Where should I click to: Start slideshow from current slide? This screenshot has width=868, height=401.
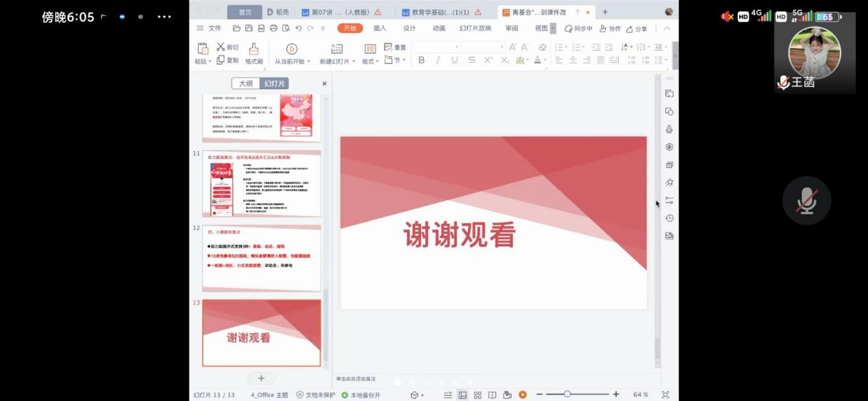291,49
